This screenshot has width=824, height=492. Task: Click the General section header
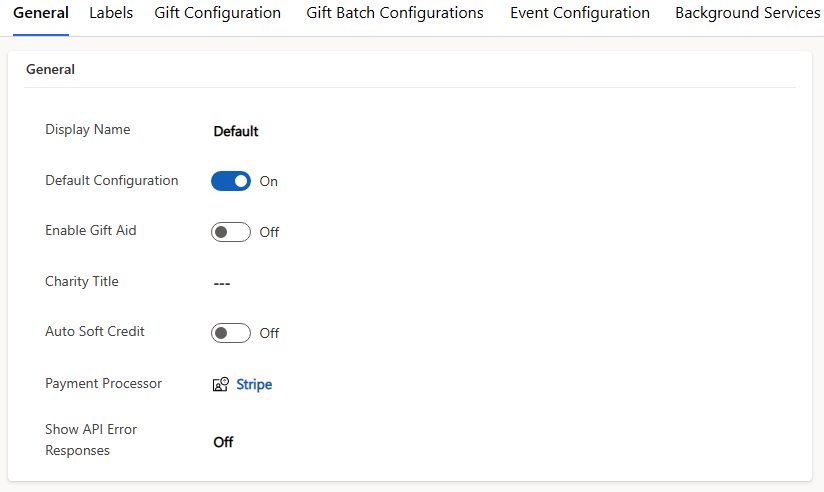click(50, 70)
